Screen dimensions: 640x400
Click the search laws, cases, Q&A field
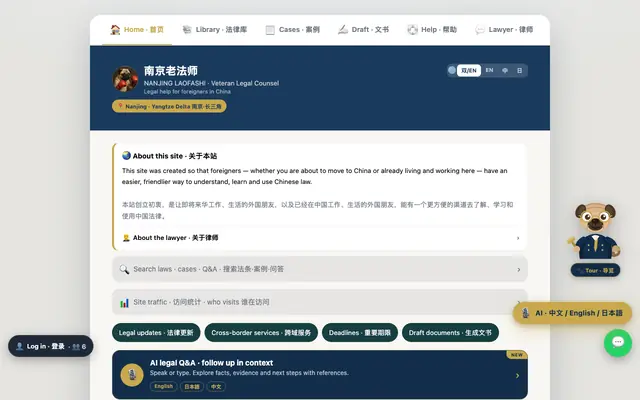(x=320, y=269)
